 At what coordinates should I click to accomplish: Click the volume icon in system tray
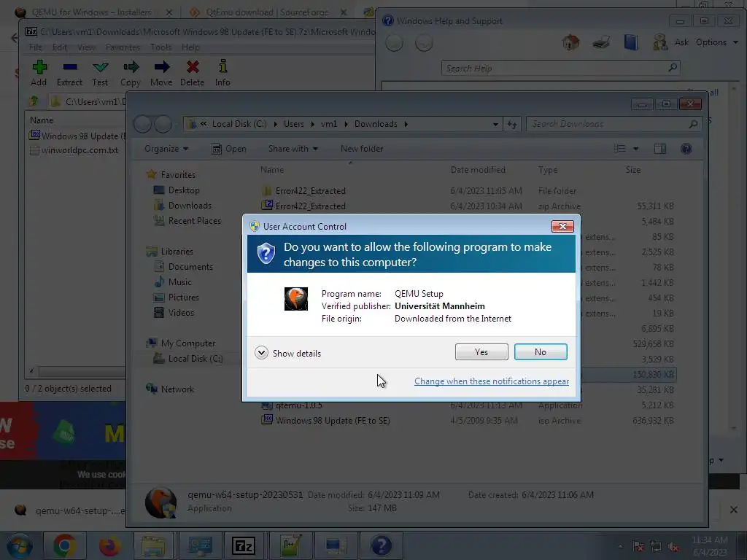pyautogui.click(x=673, y=546)
